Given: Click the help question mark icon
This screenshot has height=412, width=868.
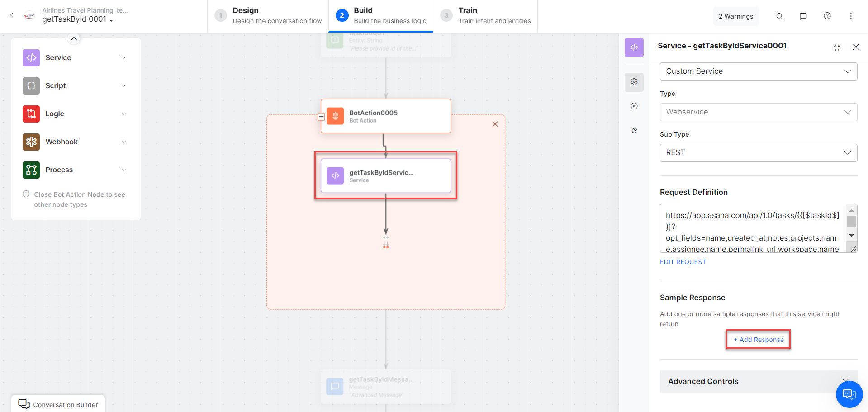Looking at the screenshot, I should (x=827, y=16).
